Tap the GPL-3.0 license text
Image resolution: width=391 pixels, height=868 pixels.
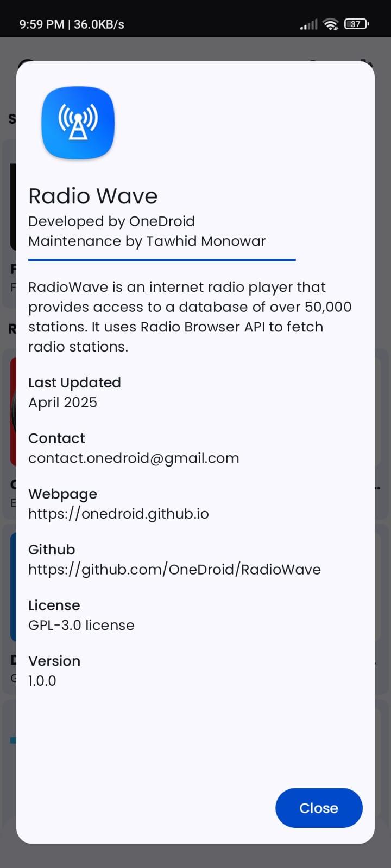[x=81, y=625]
